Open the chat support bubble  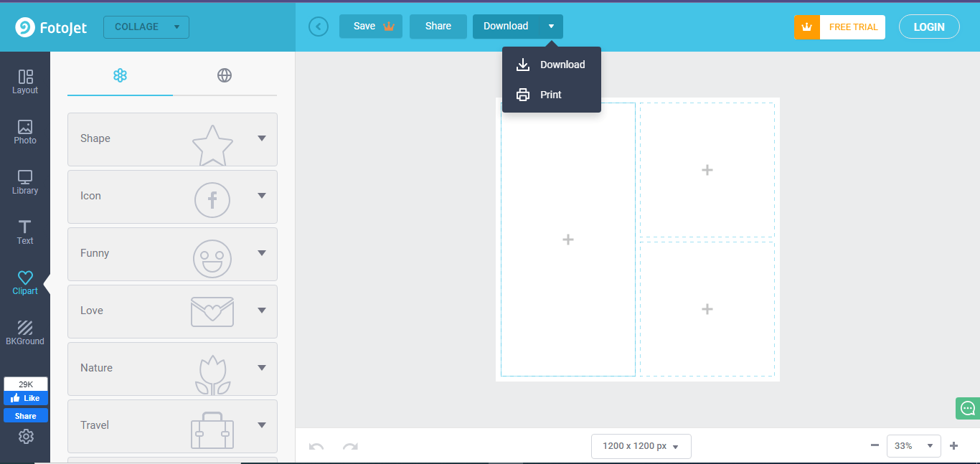[x=968, y=408]
